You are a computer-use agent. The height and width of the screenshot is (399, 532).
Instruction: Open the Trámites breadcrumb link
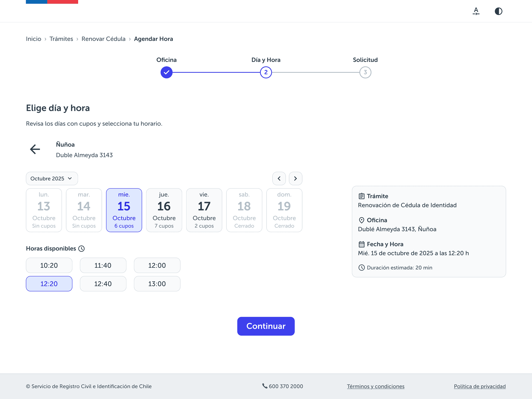pos(61,39)
